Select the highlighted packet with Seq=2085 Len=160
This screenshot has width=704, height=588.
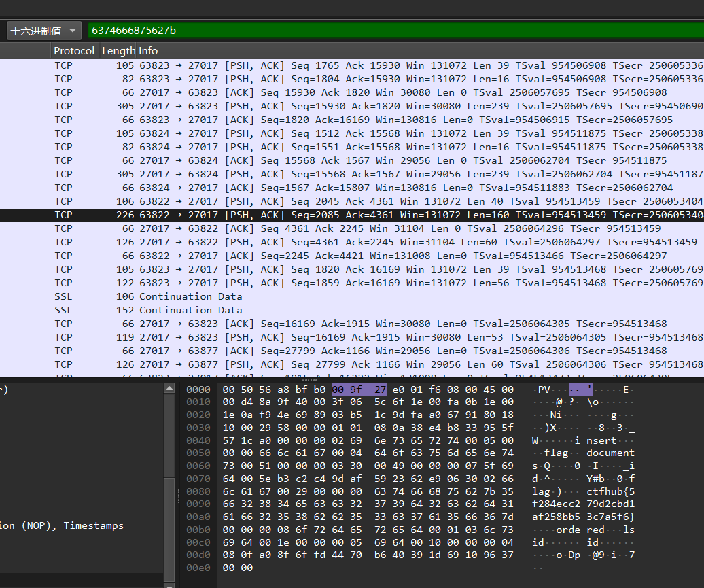point(352,215)
